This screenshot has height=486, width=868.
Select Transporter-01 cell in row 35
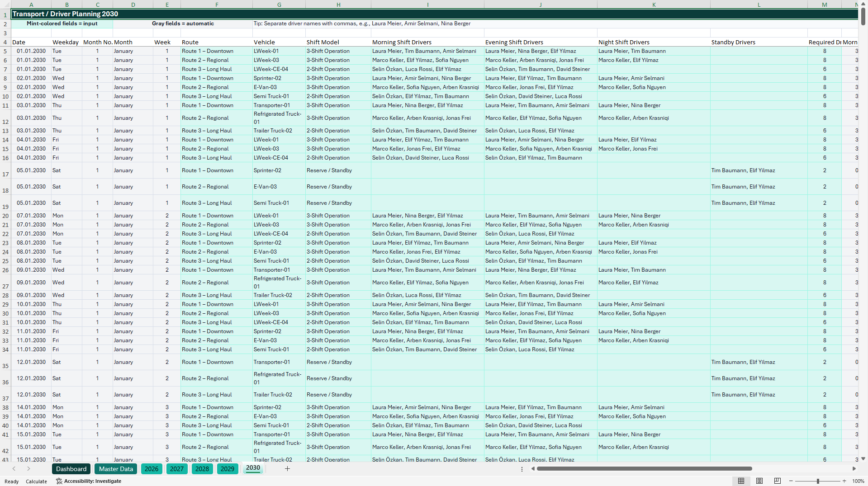click(x=279, y=362)
